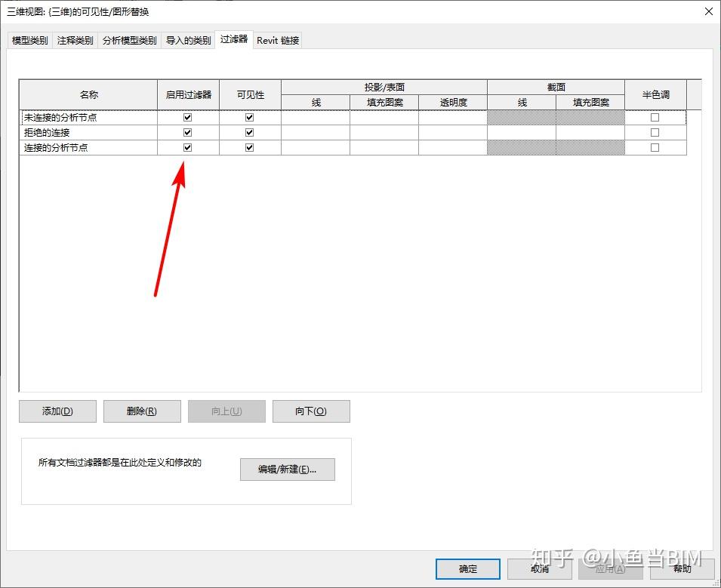
Task: Switch to the 模型类别 tab
Action: tap(26, 40)
